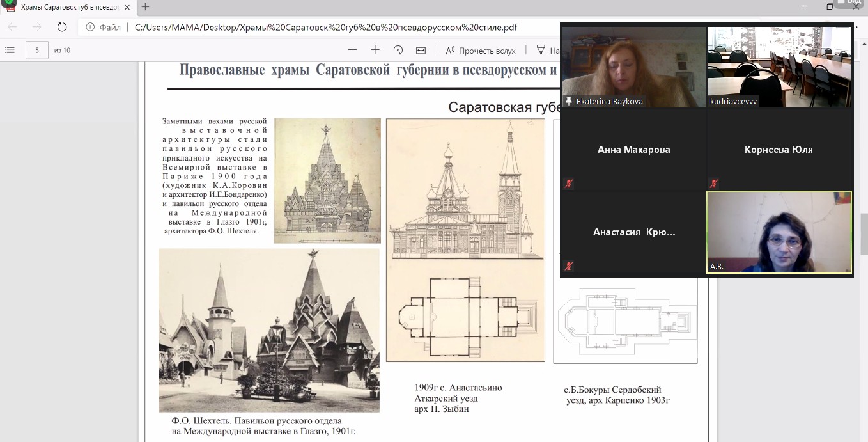The height and width of the screenshot is (442, 868).
Task: Rotate the PDF page
Action: coord(398,50)
